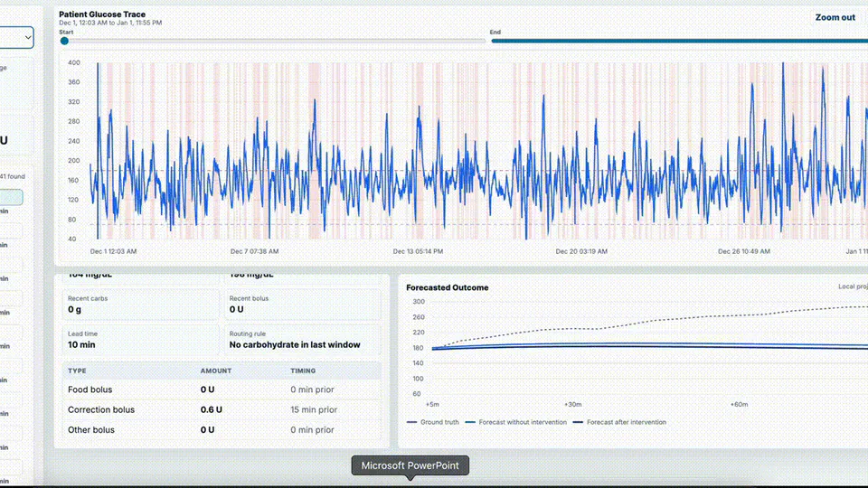Click the 0.6 U amount value
Image resolution: width=868 pixels, height=488 pixels.
[x=211, y=409]
